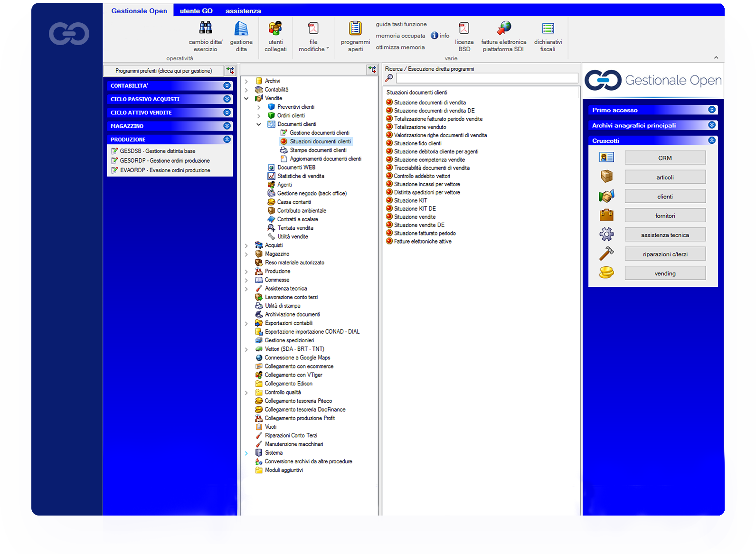The image size is (756, 554).
Task: Expand CONTABILITA' section
Action: (x=227, y=85)
